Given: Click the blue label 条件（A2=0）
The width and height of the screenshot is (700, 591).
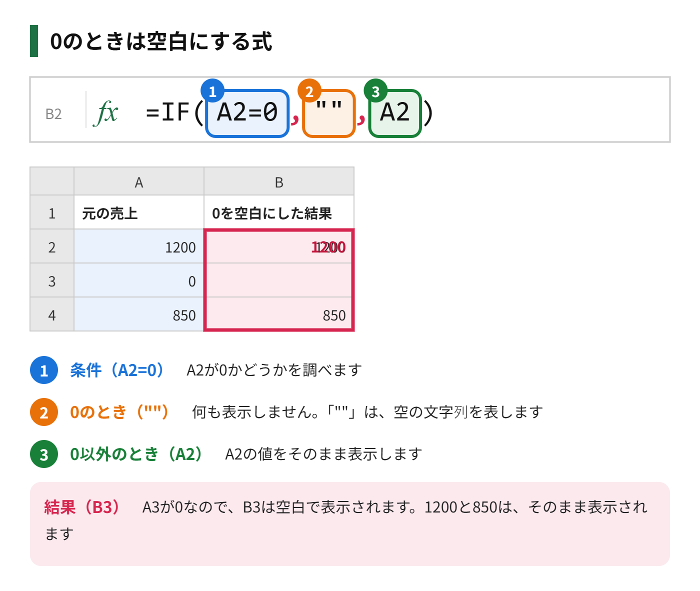Looking at the screenshot, I should (x=117, y=370).
